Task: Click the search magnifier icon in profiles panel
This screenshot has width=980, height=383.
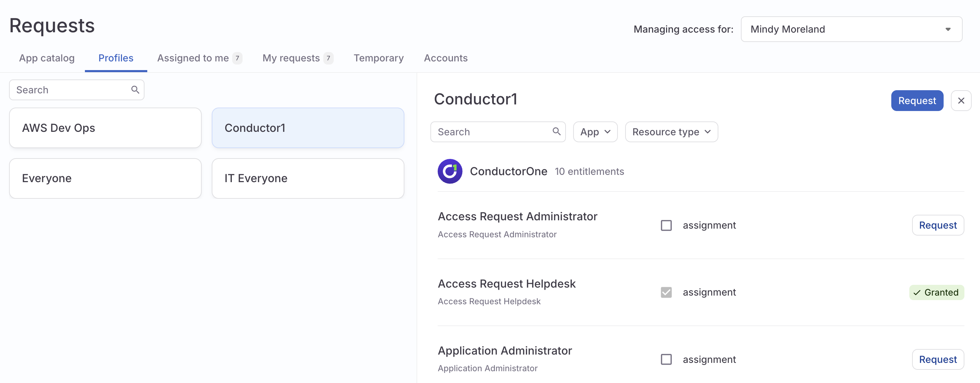Action: point(135,90)
